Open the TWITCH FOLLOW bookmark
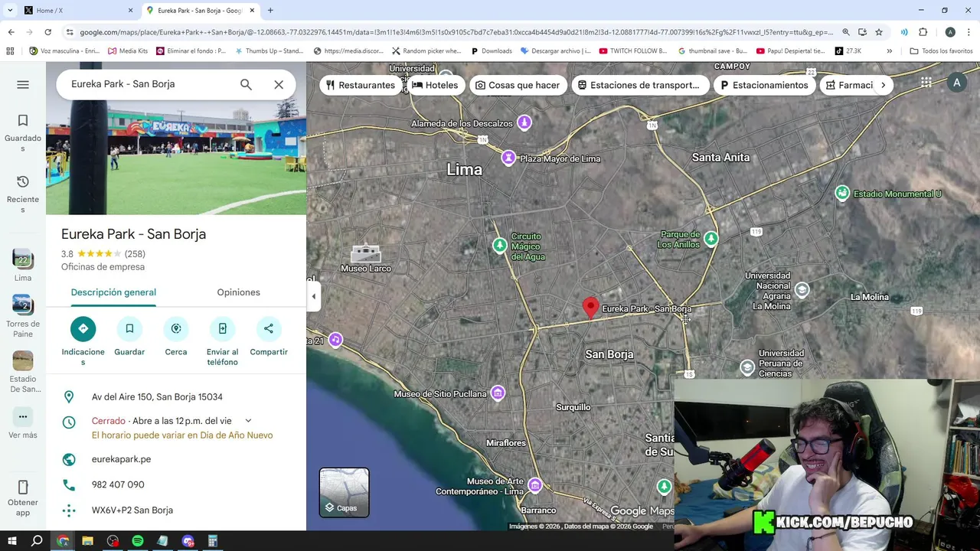Viewport: 980px width, 551px height. (633, 51)
